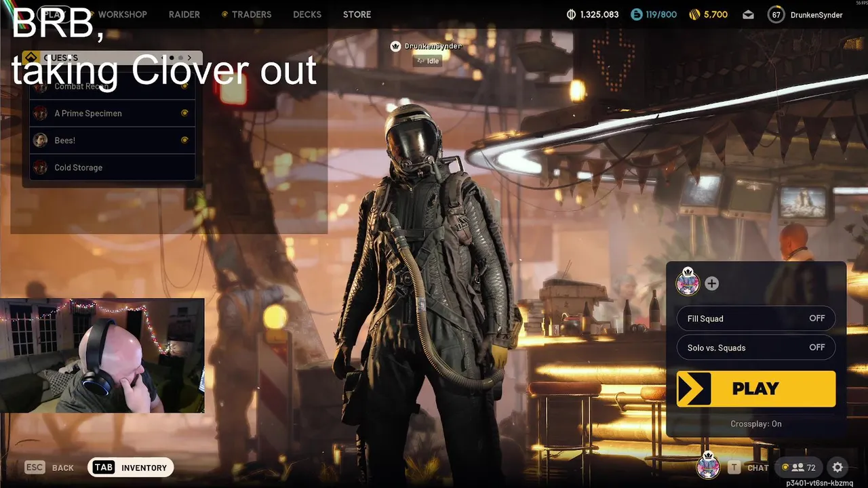Image resolution: width=868 pixels, height=488 pixels.
Task: Click the yellow raider tokens icon
Action: [x=694, y=14]
